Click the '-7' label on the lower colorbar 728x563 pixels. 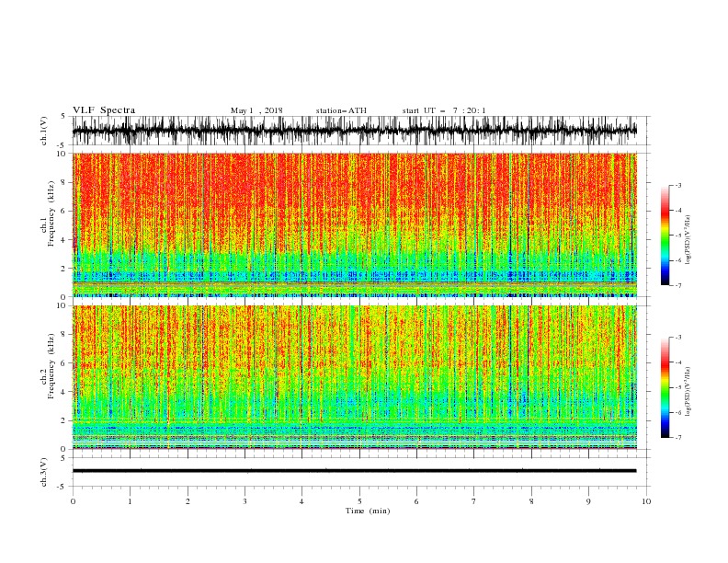pos(677,437)
